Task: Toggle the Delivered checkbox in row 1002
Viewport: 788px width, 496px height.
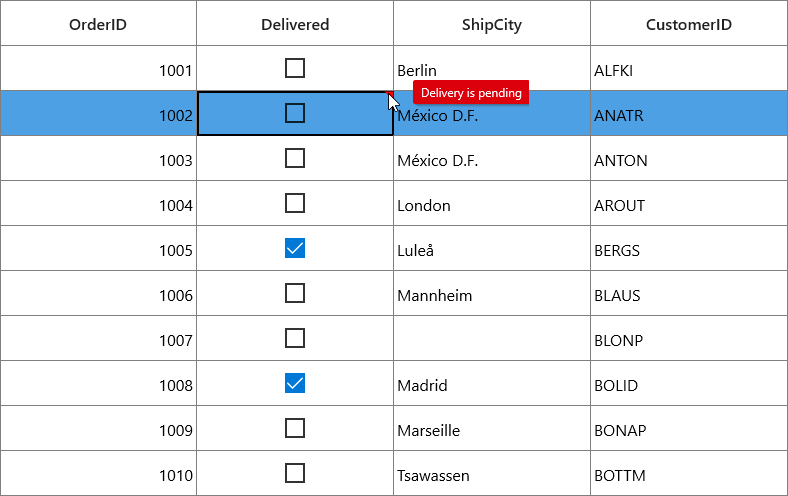Action: click(x=294, y=113)
